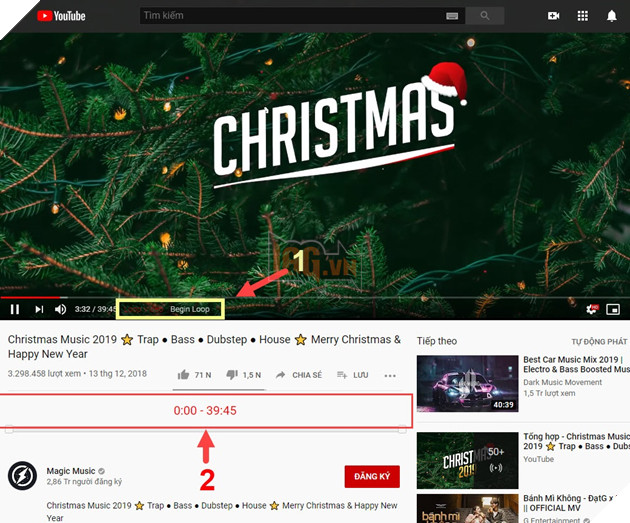
Task: Seek on the video progress bar
Action: point(315,298)
